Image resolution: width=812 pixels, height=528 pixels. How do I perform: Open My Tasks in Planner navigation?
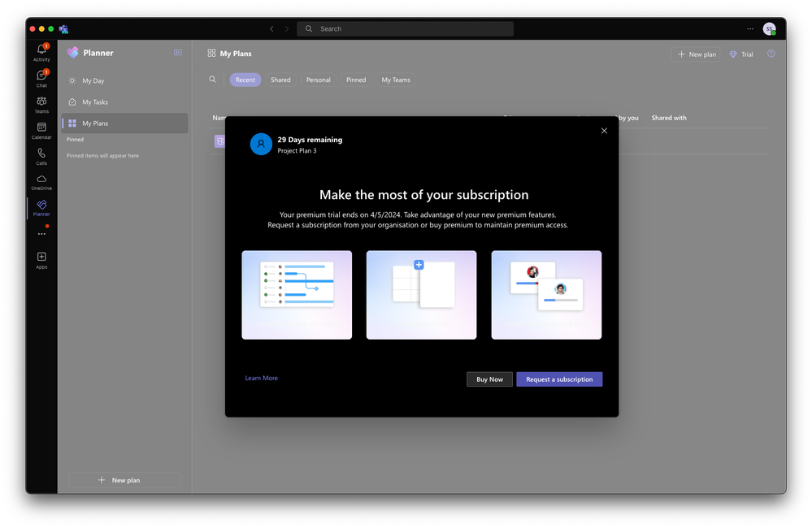pos(124,102)
